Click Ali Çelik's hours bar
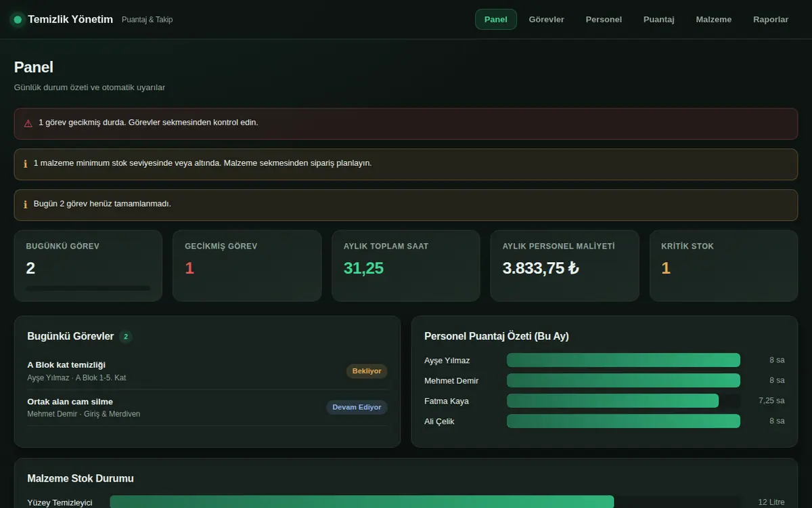812x508 pixels. [623, 421]
